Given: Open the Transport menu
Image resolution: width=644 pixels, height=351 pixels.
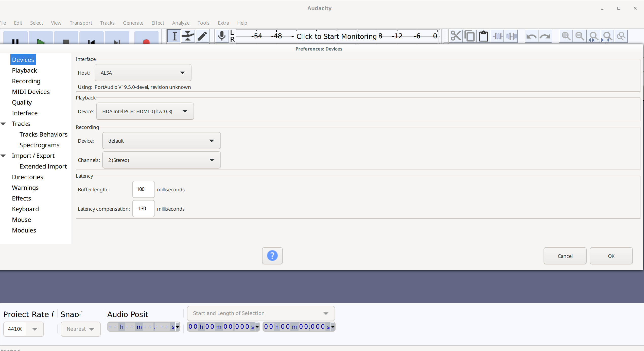Looking at the screenshot, I should click(81, 23).
